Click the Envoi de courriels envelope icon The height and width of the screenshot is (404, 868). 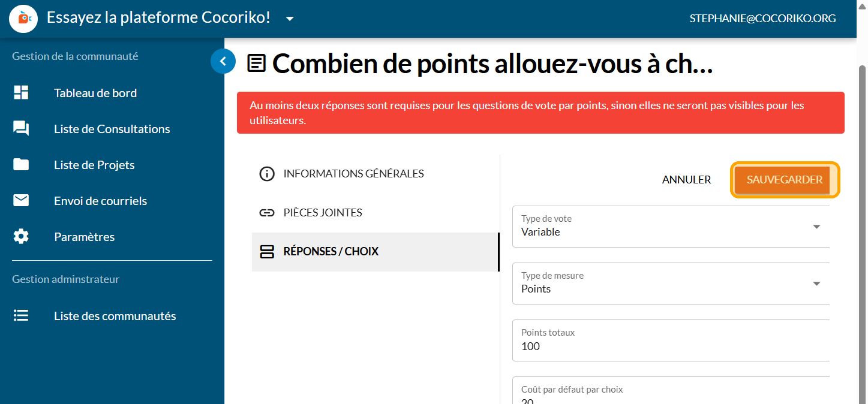pos(21,201)
